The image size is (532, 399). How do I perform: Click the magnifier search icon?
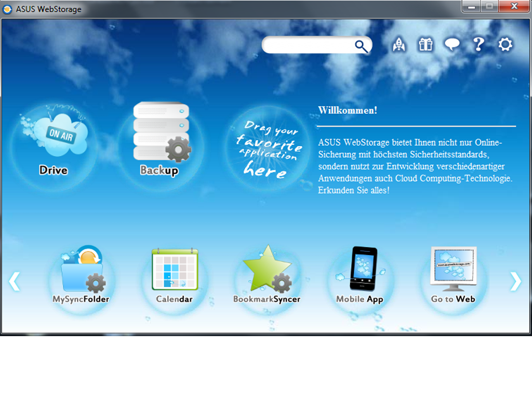(362, 46)
